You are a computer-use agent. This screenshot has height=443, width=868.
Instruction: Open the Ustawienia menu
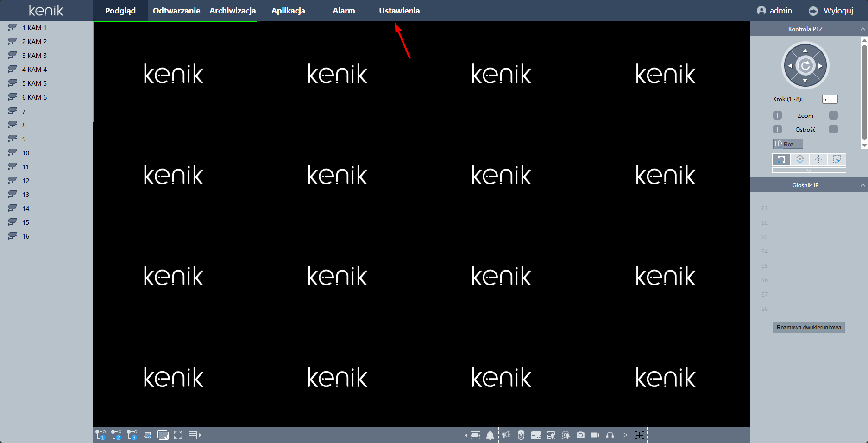pos(399,11)
